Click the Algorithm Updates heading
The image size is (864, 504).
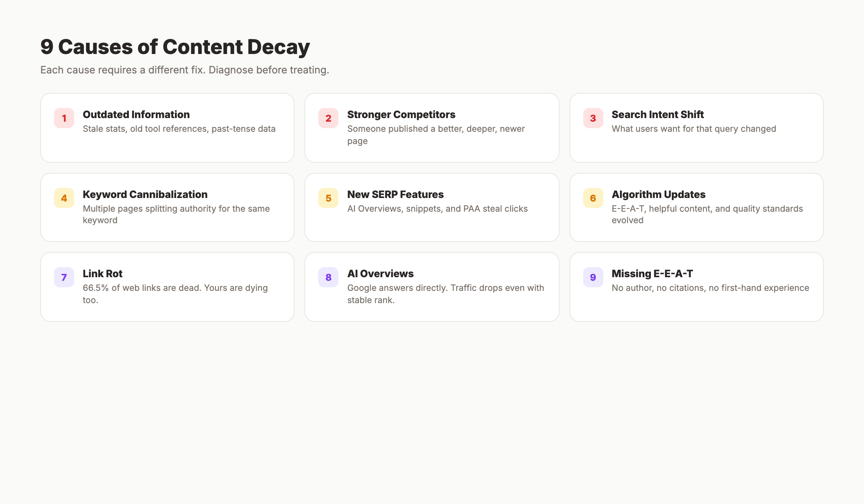658,194
